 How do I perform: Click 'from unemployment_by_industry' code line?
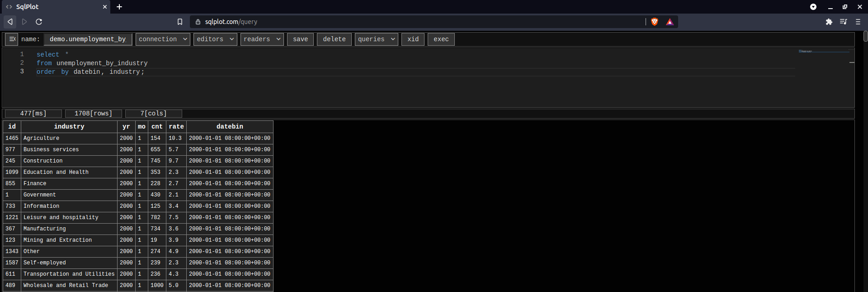pyautogui.click(x=92, y=63)
